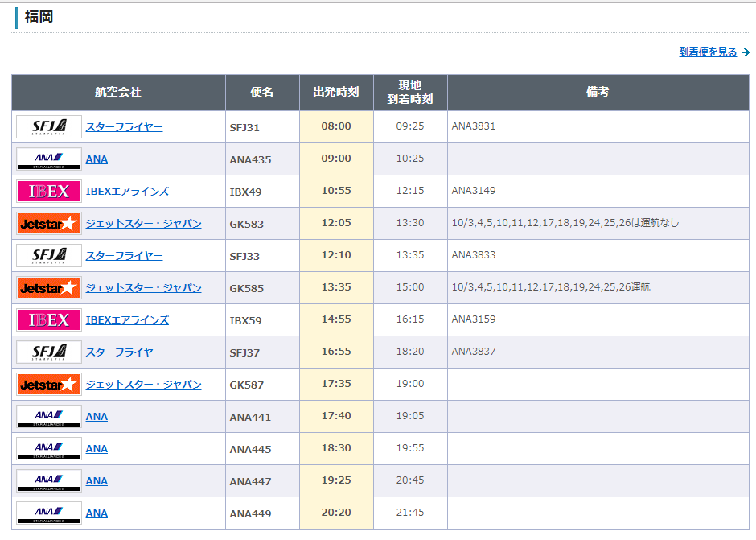This screenshot has width=756, height=540.
Task: Click the ANA logo in the ANA441 row
Action: coord(49,416)
